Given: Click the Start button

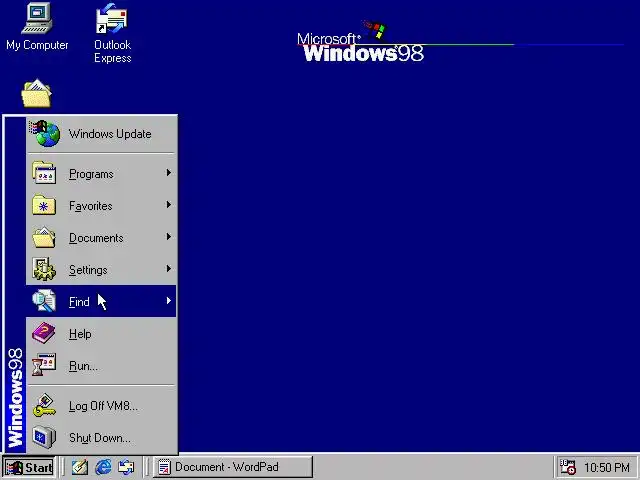Looking at the screenshot, I should tap(29, 467).
